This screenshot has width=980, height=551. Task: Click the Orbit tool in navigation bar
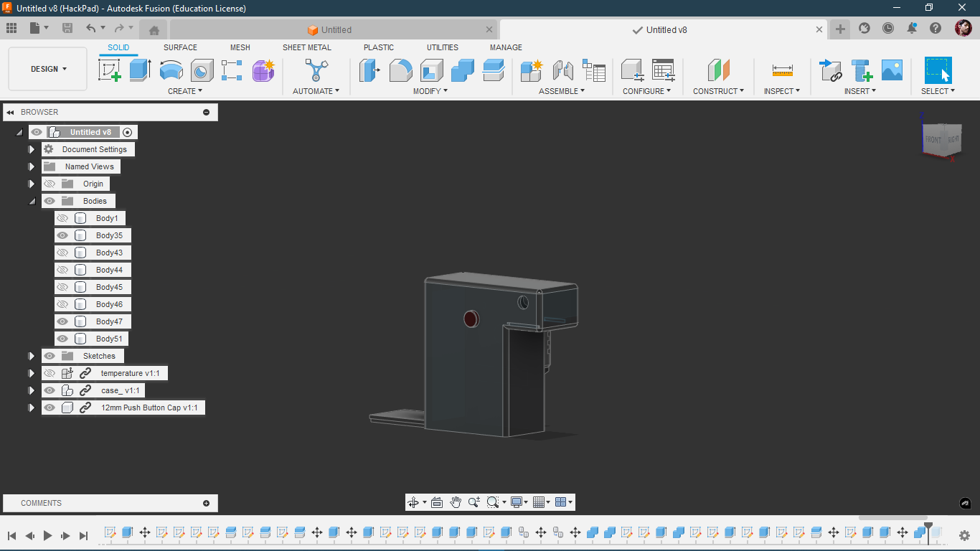click(x=413, y=502)
